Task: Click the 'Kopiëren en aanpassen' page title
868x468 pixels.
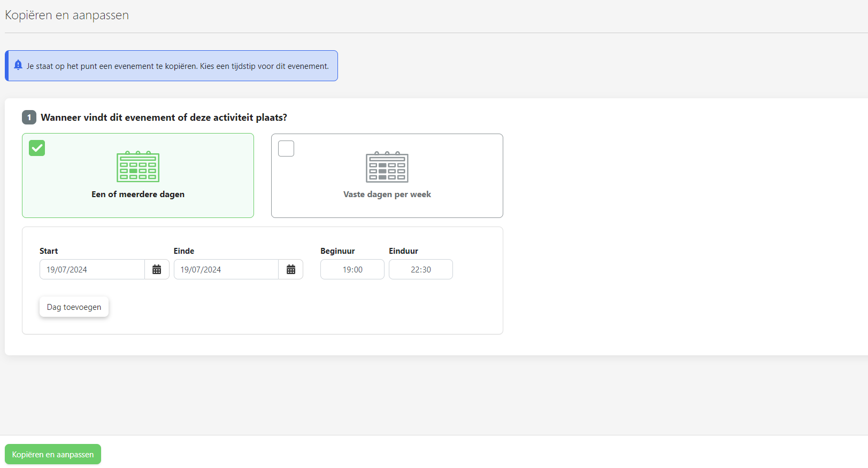Action: point(67,15)
